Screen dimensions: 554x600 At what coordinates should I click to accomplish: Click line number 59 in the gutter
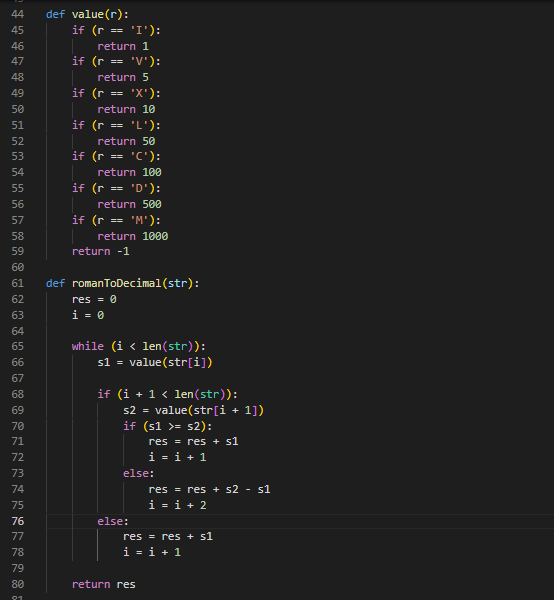coord(18,251)
